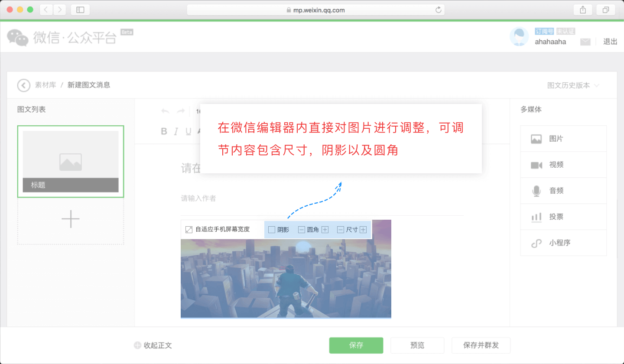The image size is (624, 364).
Task: Click the ahahaaha account name
Action: tap(550, 42)
